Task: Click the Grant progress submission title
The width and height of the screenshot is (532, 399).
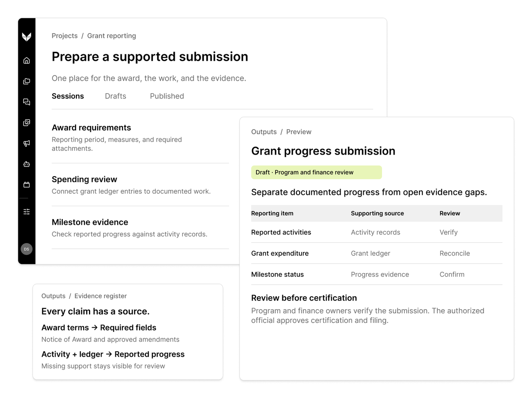Action: click(323, 151)
